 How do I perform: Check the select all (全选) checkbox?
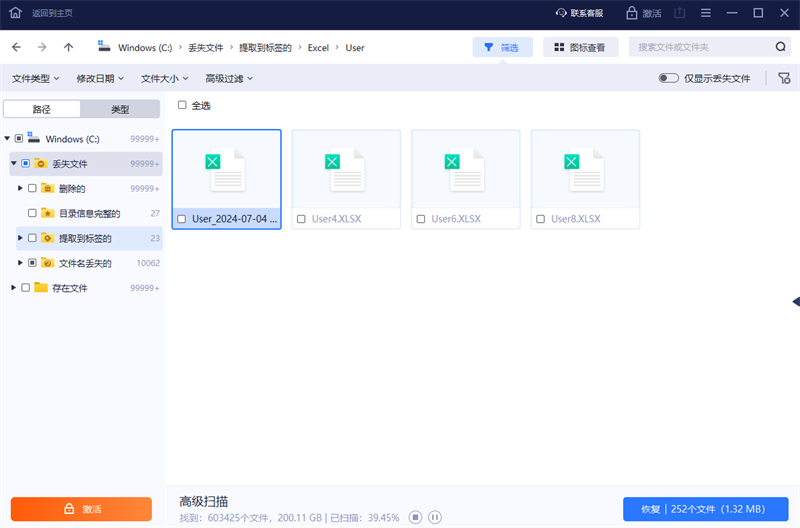click(x=182, y=105)
